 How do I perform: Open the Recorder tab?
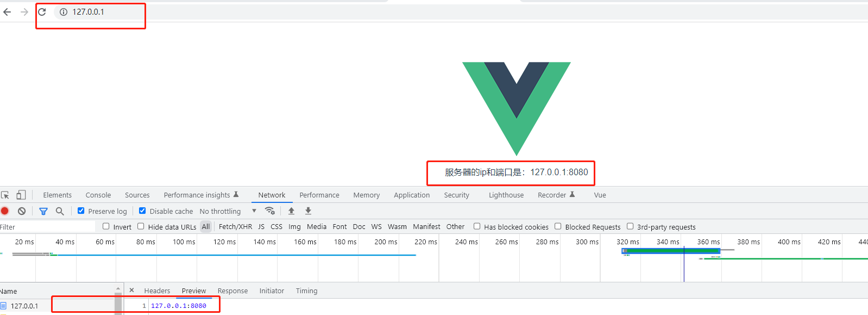(556, 195)
